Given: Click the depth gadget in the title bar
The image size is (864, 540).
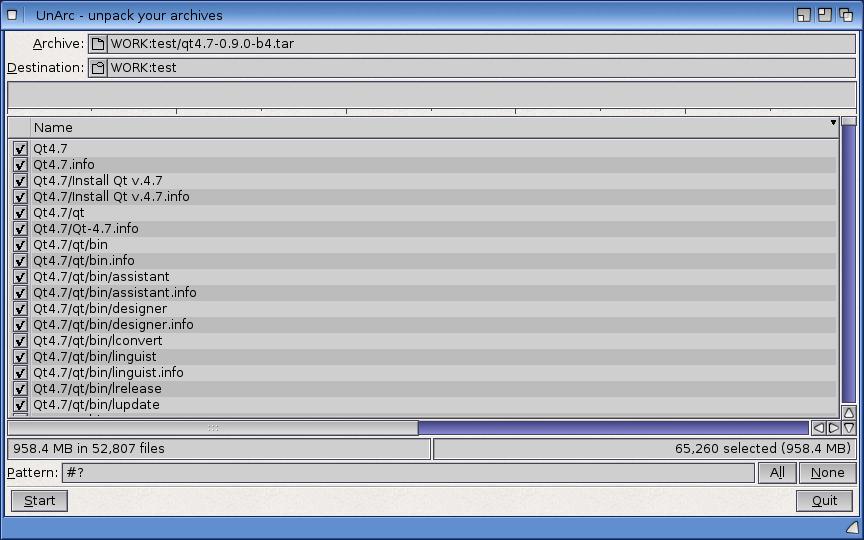Looking at the screenshot, I should (x=846, y=15).
